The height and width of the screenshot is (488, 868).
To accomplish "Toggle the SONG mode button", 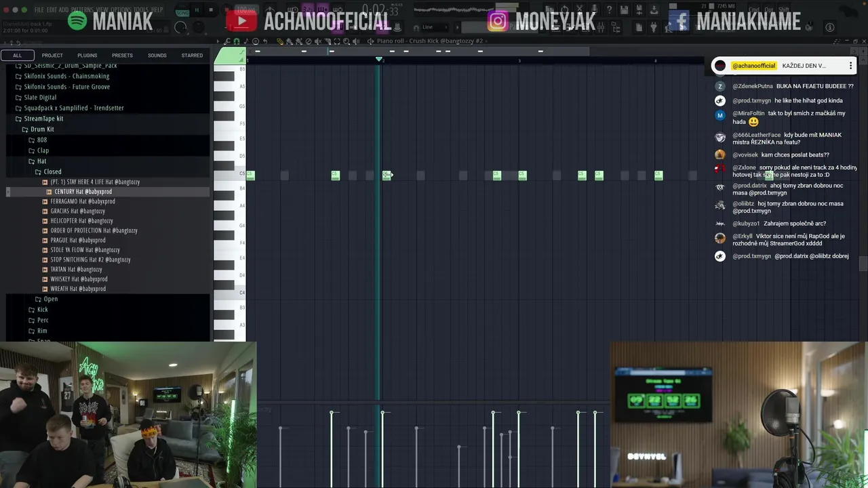I will (x=182, y=13).
